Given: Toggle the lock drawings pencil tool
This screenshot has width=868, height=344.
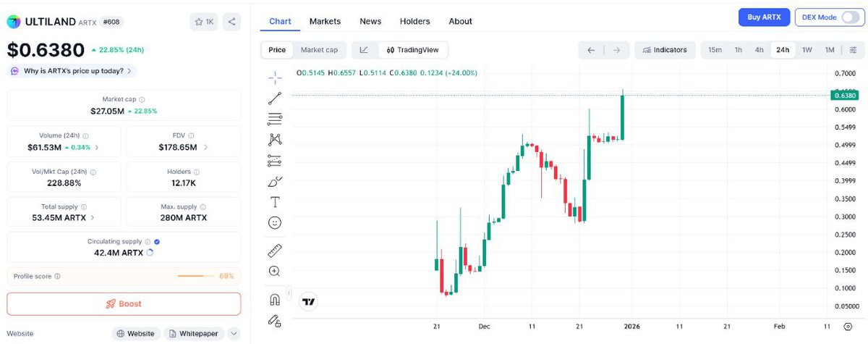Looking at the screenshot, I should pyautogui.click(x=275, y=319).
